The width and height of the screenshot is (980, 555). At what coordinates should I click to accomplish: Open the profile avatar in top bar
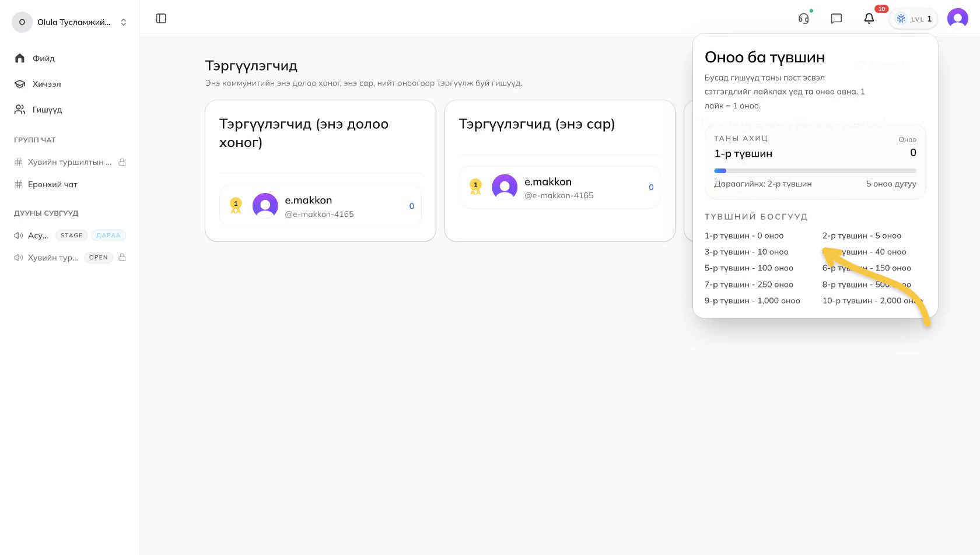click(958, 19)
